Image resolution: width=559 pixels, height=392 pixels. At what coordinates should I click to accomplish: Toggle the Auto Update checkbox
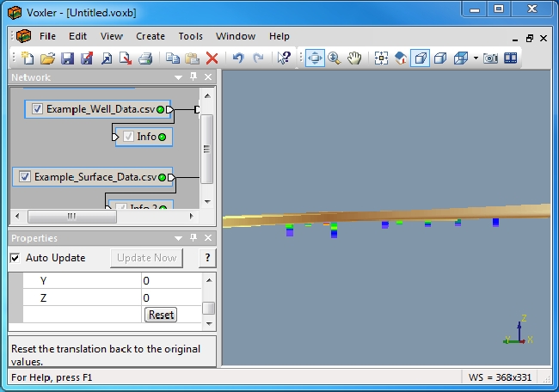pyautogui.click(x=15, y=258)
